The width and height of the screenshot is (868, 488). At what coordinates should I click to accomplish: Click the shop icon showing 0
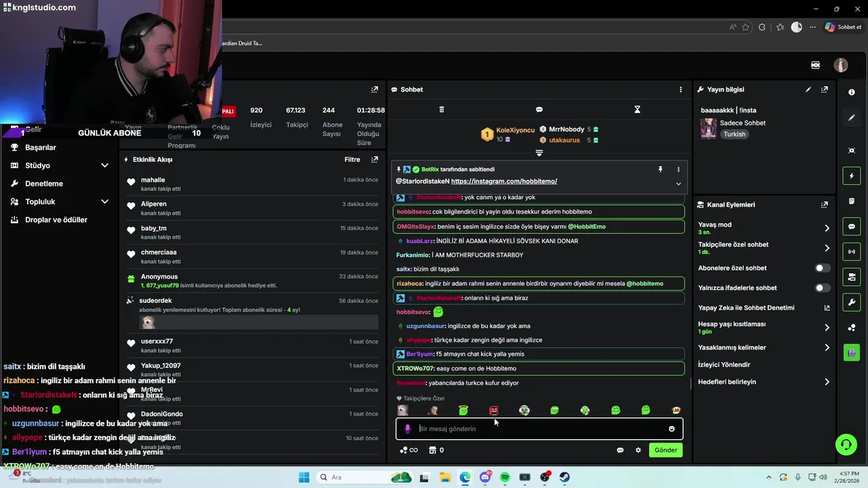437,450
